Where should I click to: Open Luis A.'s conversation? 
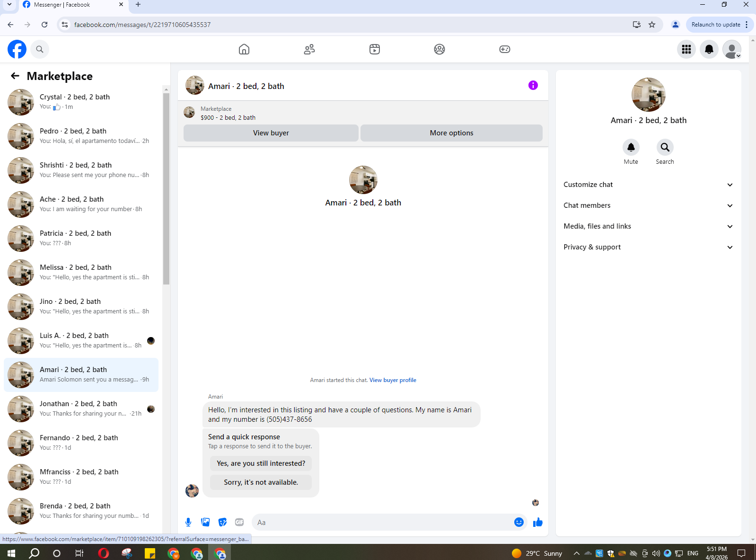(81, 341)
